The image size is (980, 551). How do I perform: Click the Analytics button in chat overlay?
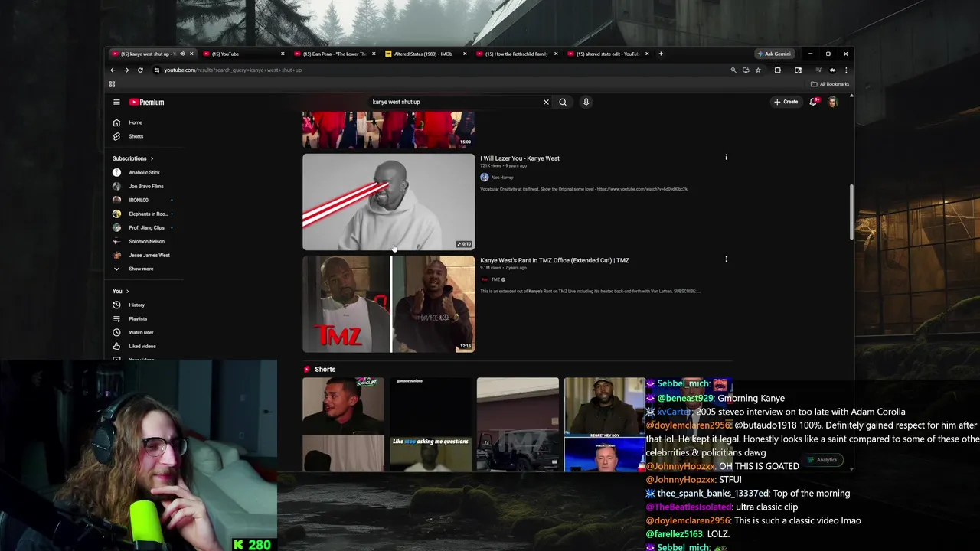pyautogui.click(x=822, y=460)
